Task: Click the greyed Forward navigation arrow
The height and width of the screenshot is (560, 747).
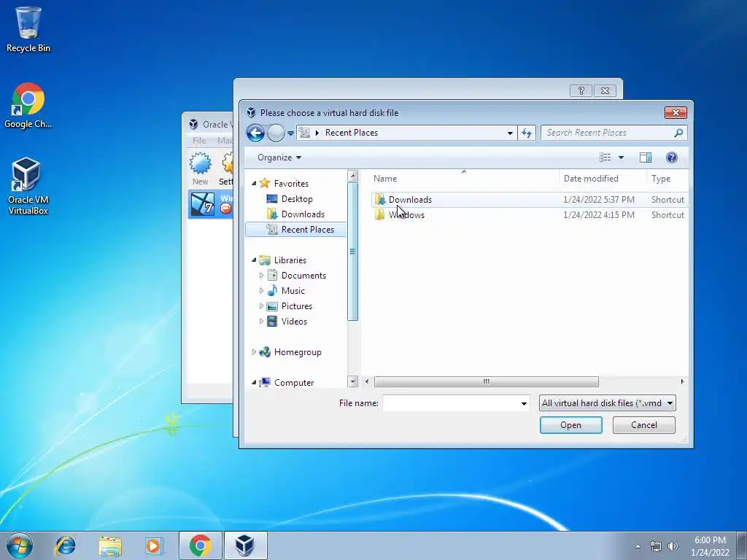Action: click(276, 133)
